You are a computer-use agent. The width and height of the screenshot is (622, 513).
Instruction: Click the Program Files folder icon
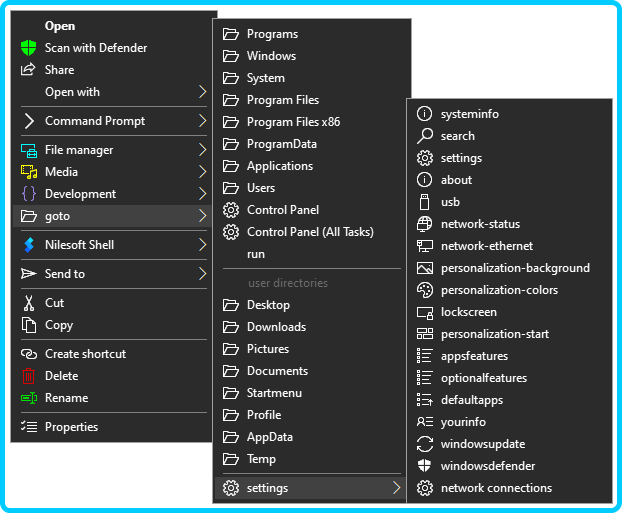[x=231, y=100]
